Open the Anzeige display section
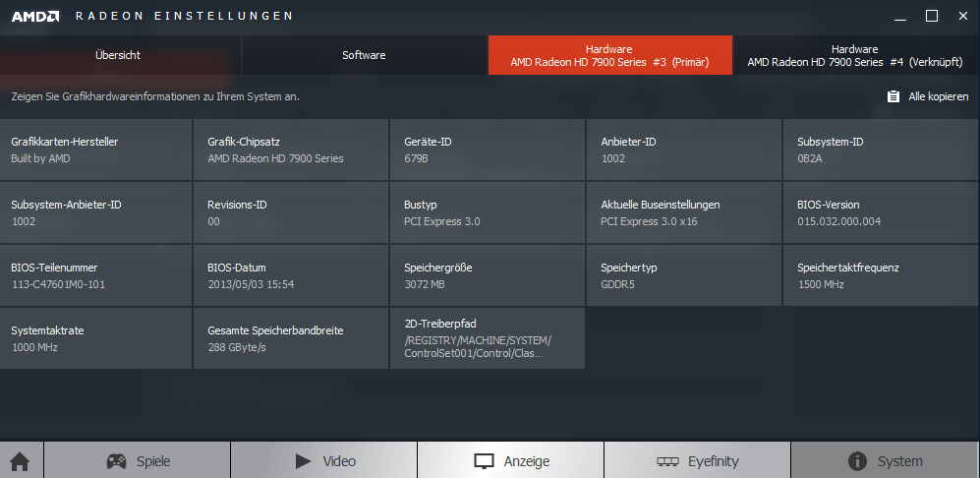The height and width of the screenshot is (478, 980). [x=510, y=461]
